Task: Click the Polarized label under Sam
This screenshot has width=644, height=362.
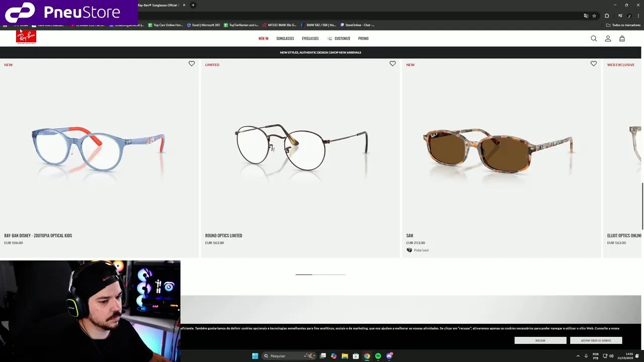Action: (421, 250)
